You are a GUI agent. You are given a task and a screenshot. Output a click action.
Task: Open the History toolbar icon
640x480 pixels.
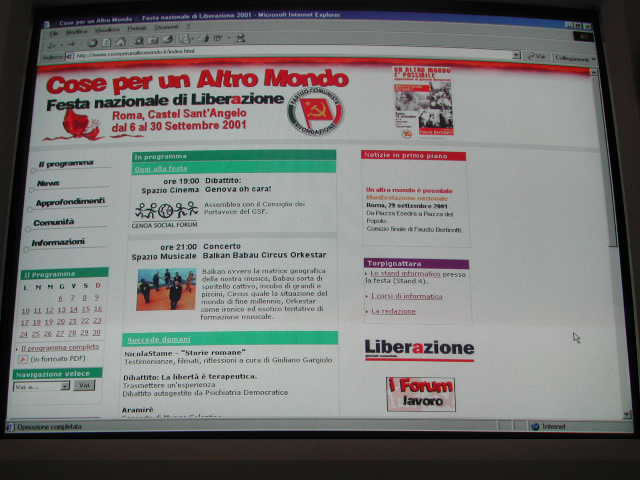point(169,39)
